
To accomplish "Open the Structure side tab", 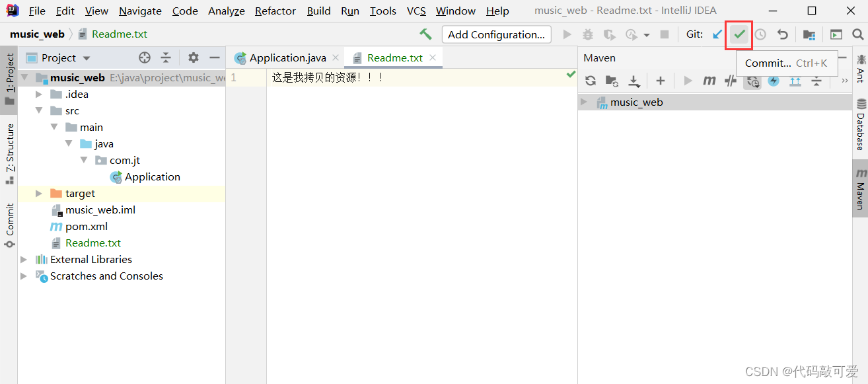I will click(10, 154).
